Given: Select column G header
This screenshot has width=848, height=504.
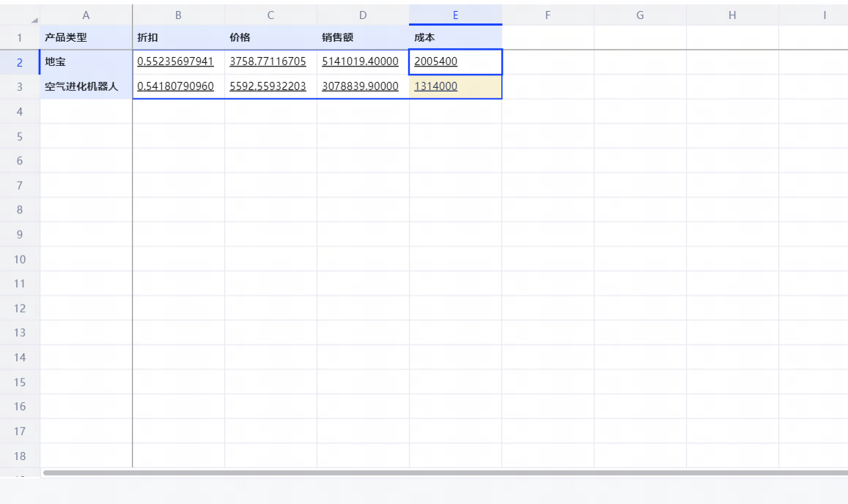Looking at the screenshot, I should (x=640, y=15).
